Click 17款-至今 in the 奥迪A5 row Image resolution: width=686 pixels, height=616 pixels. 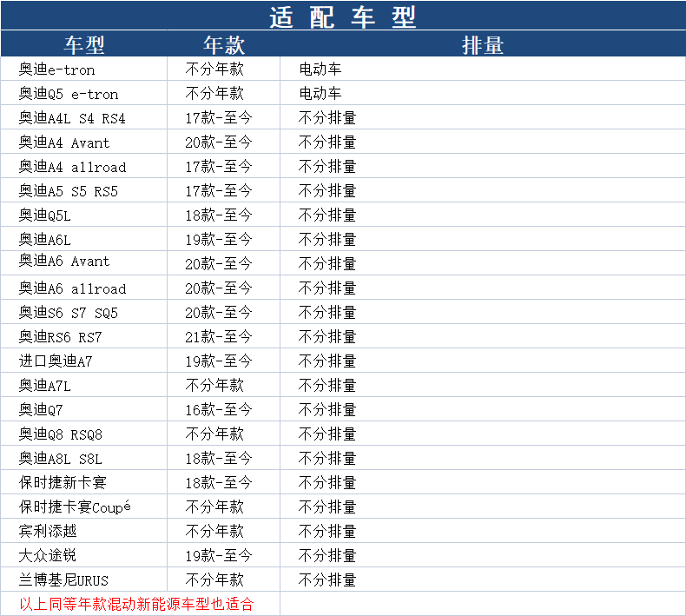click(x=219, y=191)
